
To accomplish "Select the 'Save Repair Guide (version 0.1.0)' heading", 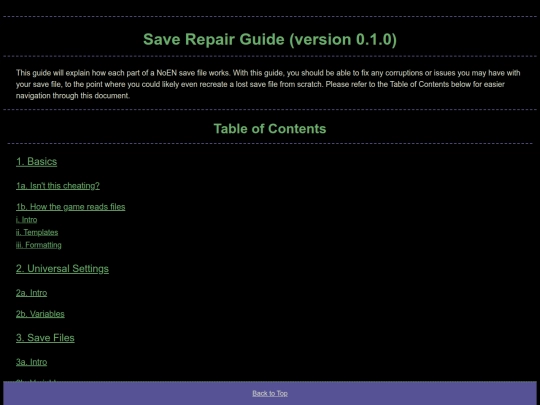I will click(270, 39).
